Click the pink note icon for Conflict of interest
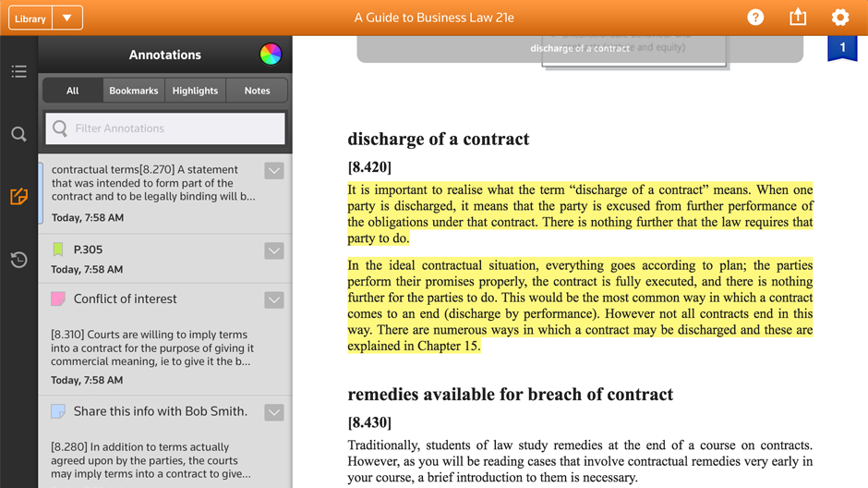The width and height of the screenshot is (868, 488). [x=58, y=299]
